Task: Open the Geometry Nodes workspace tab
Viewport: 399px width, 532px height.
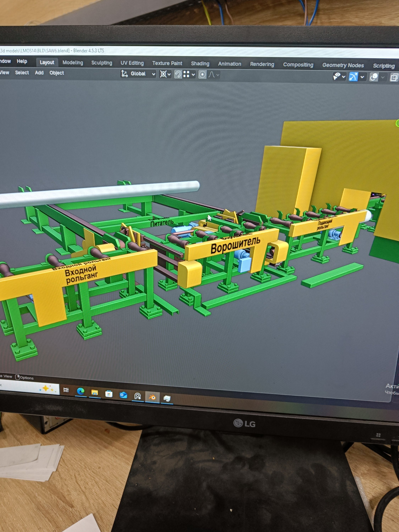Action: click(343, 65)
